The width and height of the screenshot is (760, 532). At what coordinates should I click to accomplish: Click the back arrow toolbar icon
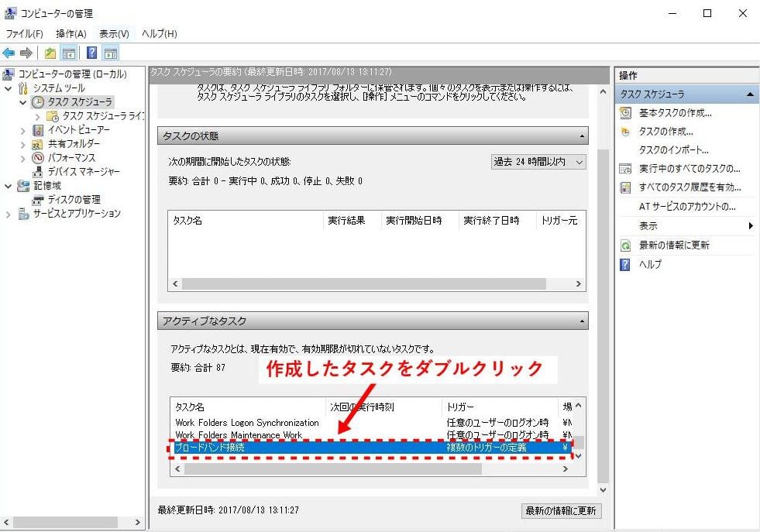9,53
